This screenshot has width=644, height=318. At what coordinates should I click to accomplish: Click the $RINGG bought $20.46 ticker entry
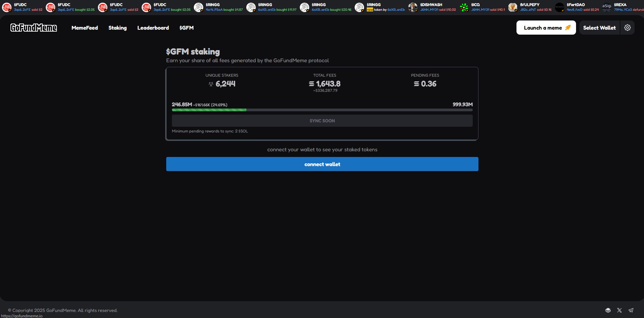click(x=331, y=7)
